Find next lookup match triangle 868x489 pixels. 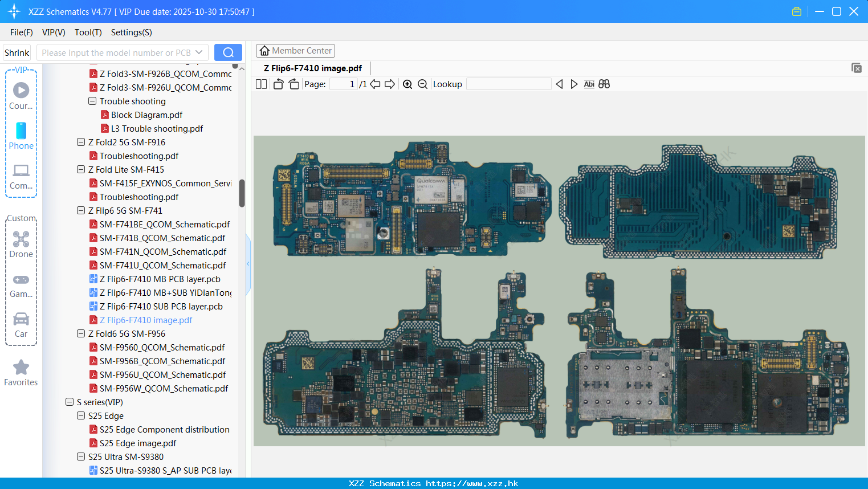click(x=574, y=84)
